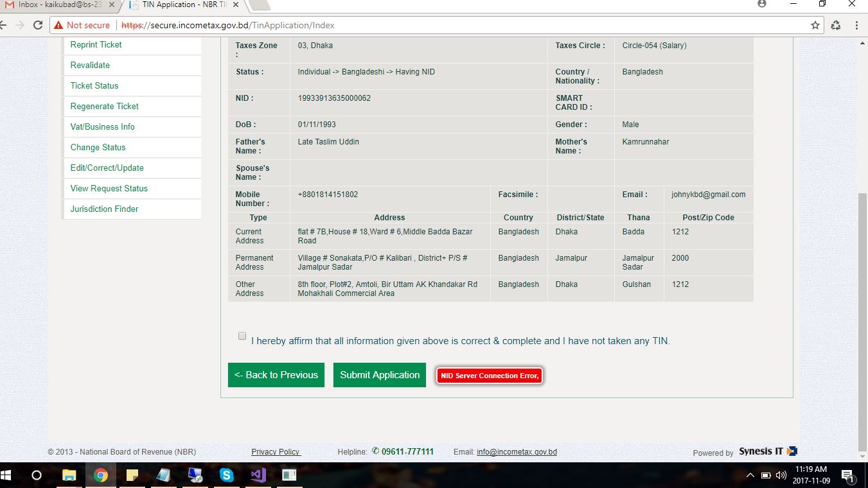Tick the affirmation checkbox for correct information
The width and height of the screenshot is (868, 488).
pos(242,336)
